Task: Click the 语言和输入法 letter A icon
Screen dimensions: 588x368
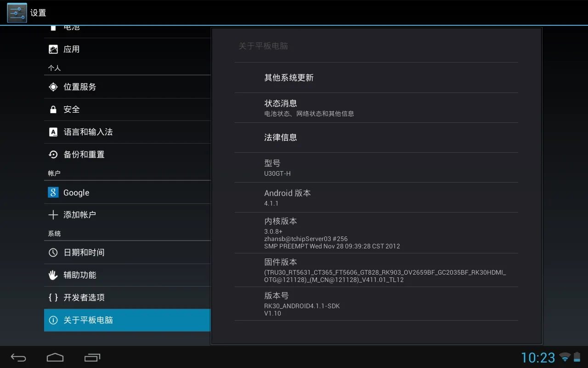Action: (53, 132)
